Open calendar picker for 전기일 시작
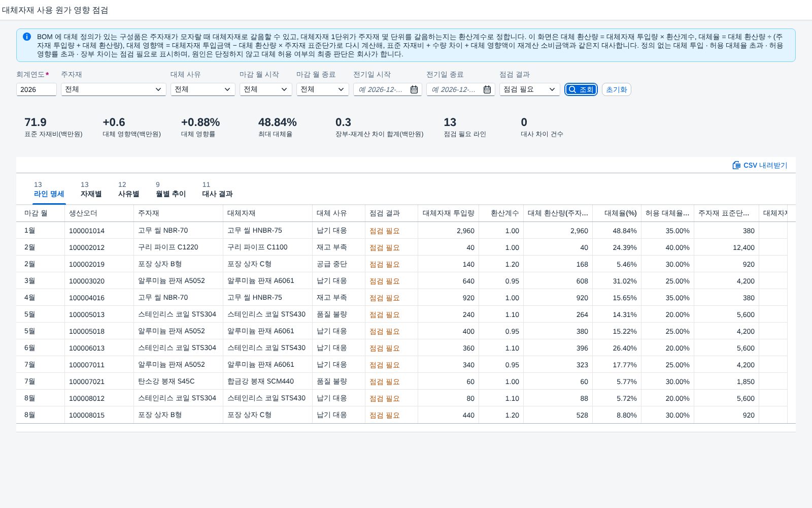 coord(414,89)
